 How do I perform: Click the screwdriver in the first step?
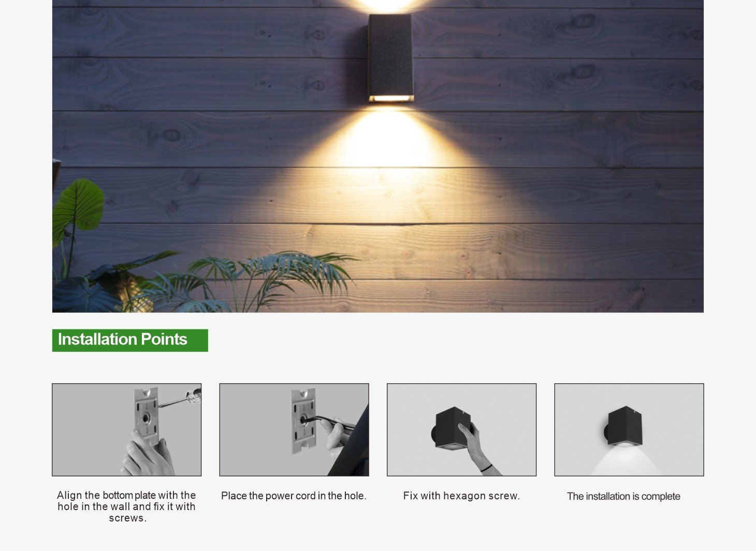[179, 397]
